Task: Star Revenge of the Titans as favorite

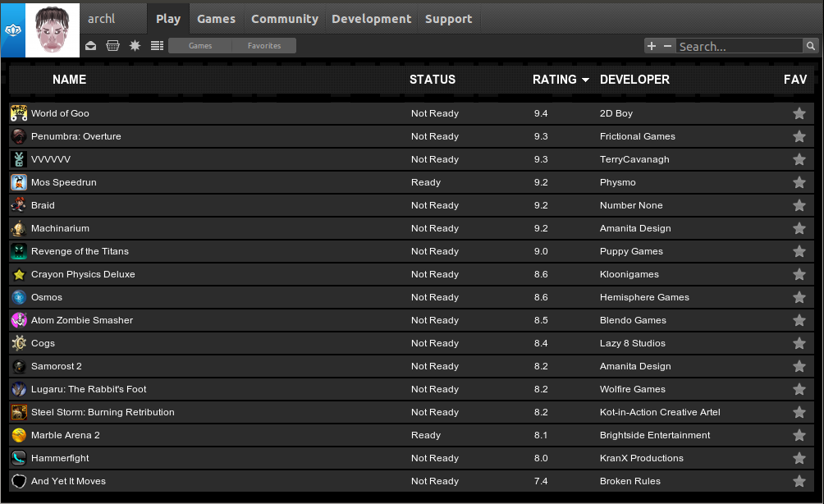Action: (x=799, y=251)
